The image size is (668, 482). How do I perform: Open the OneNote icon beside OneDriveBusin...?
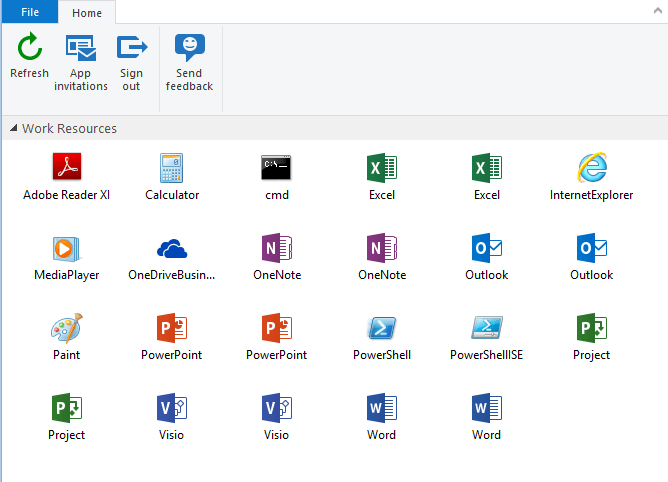[277, 257]
